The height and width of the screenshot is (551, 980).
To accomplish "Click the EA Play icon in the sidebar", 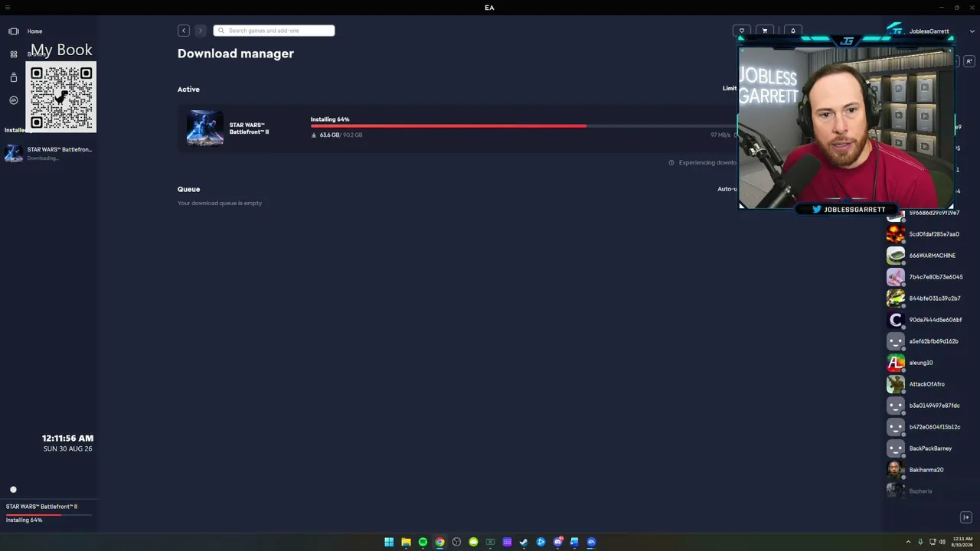I will pos(13,100).
